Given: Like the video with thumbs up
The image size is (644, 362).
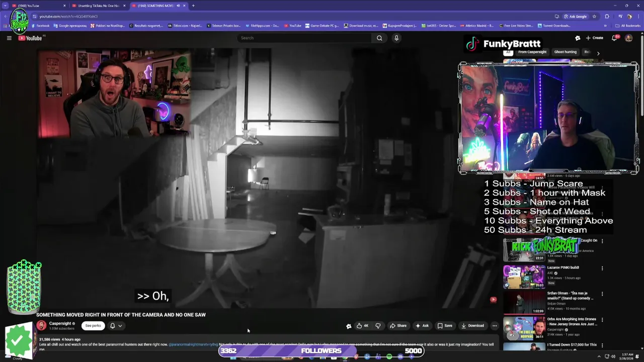Looking at the screenshot, I should [x=362, y=326].
